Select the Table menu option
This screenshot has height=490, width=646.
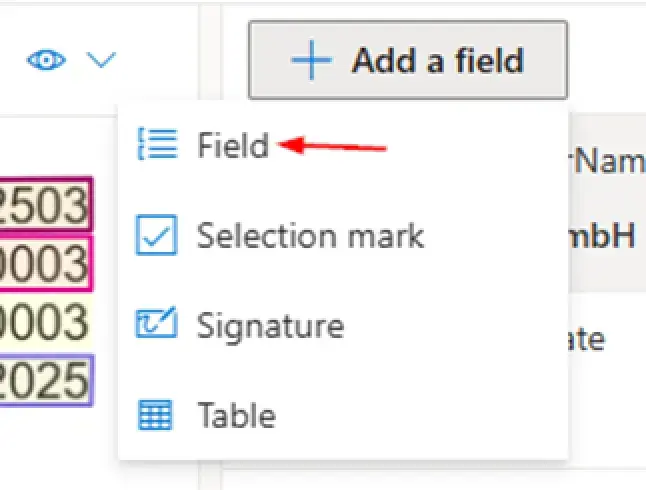pyautogui.click(x=236, y=414)
